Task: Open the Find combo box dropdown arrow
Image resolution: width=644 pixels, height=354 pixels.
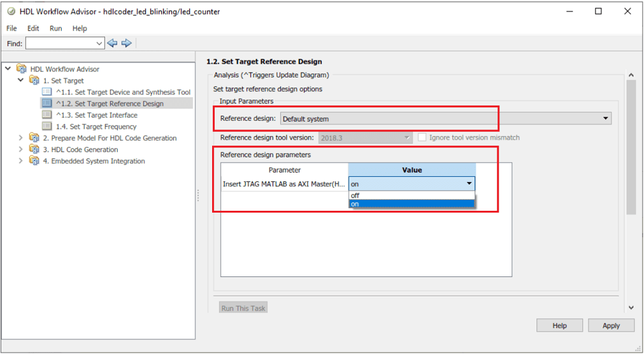Action: (99, 43)
